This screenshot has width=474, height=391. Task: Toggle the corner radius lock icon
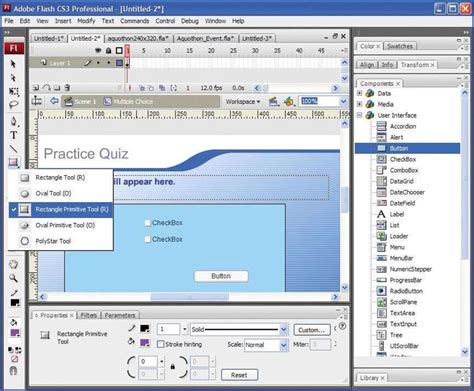(x=173, y=367)
